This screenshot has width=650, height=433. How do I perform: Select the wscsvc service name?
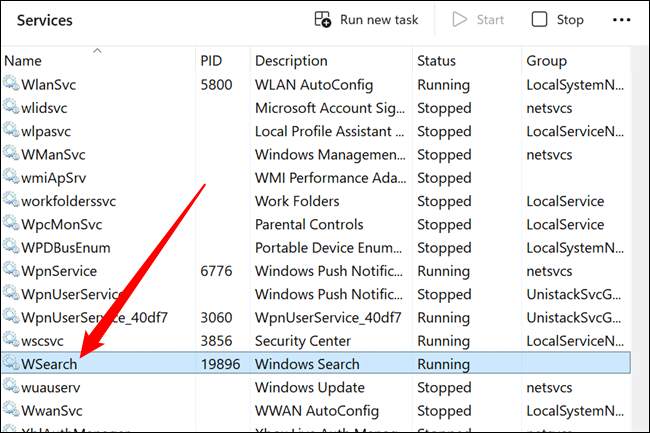tap(42, 341)
